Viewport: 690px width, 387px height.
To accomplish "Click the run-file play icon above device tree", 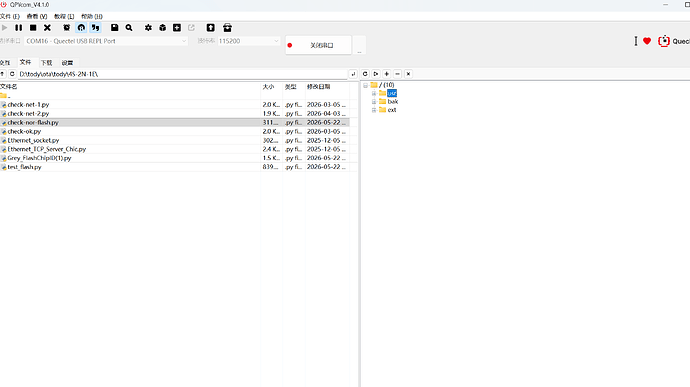I will click(x=376, y=74).
